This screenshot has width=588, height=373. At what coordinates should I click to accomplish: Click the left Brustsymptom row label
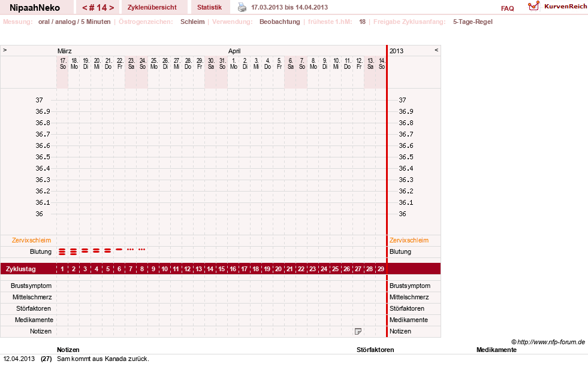pyautogui.click(x=31, y=286)
